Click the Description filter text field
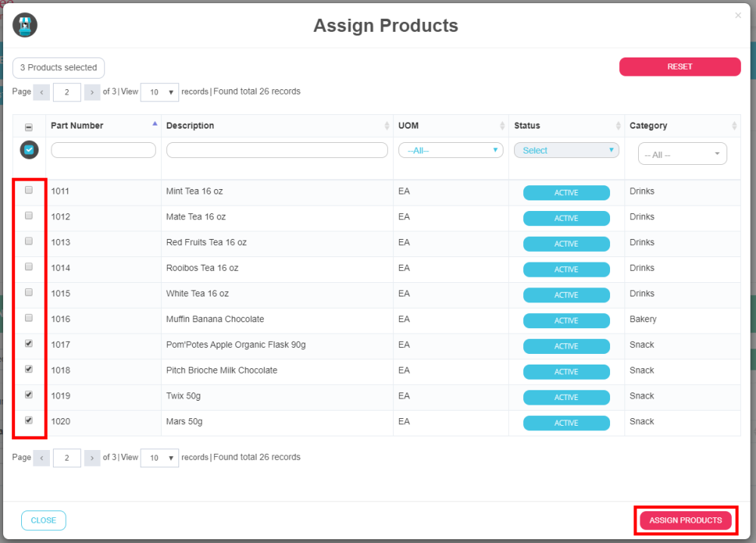This screenshot has width=756, height=543. (277, 150)
